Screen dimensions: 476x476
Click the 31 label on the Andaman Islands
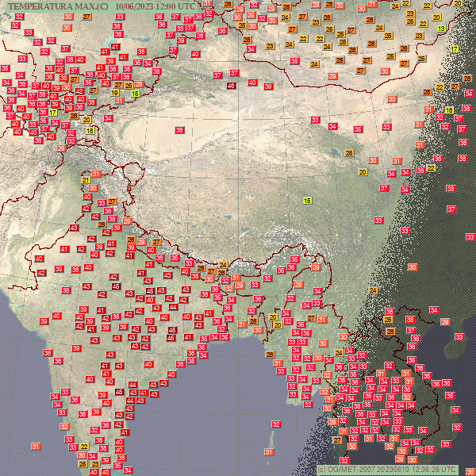click(x=269, y=452)
